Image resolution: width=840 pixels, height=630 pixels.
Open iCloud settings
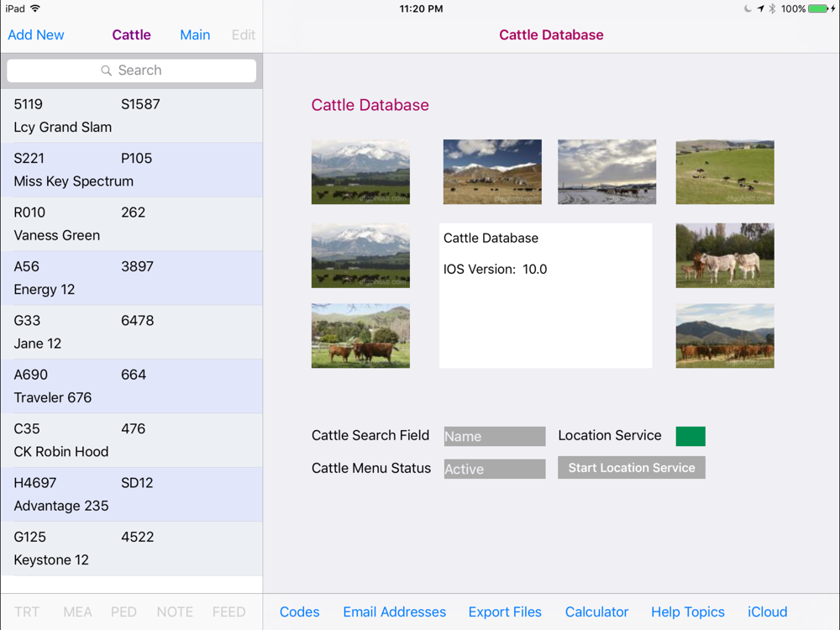(767, 612)
